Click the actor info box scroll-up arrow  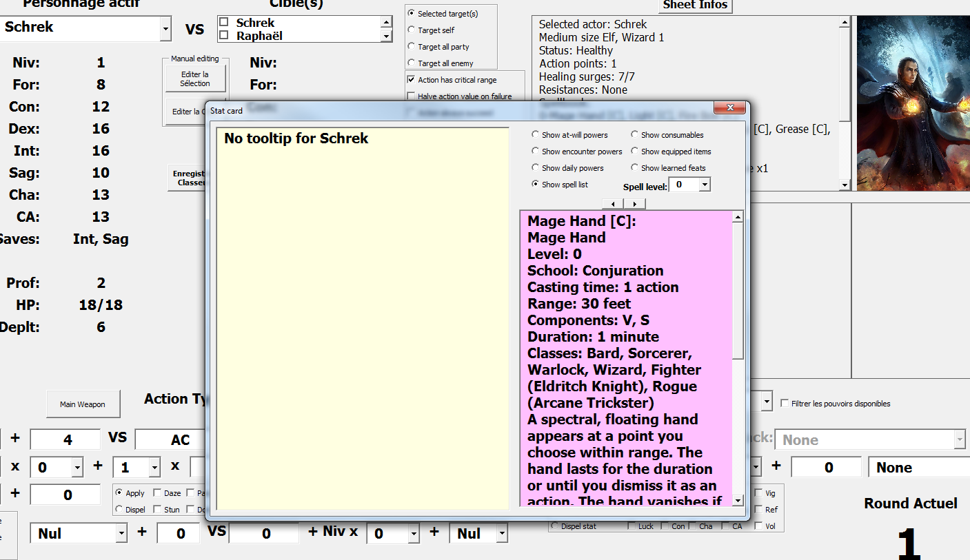click(845, 22)
